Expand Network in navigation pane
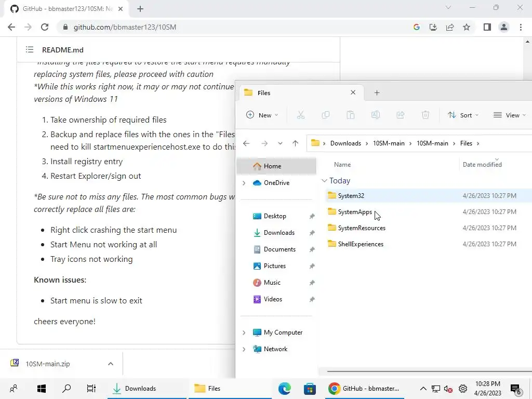532x399 pixels. point(244,349)
